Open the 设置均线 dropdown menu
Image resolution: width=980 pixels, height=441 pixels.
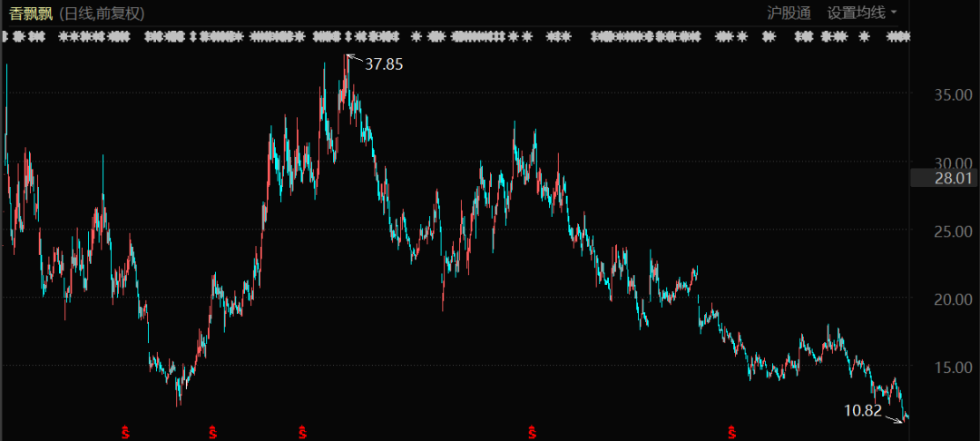click(x=861, y=13)
